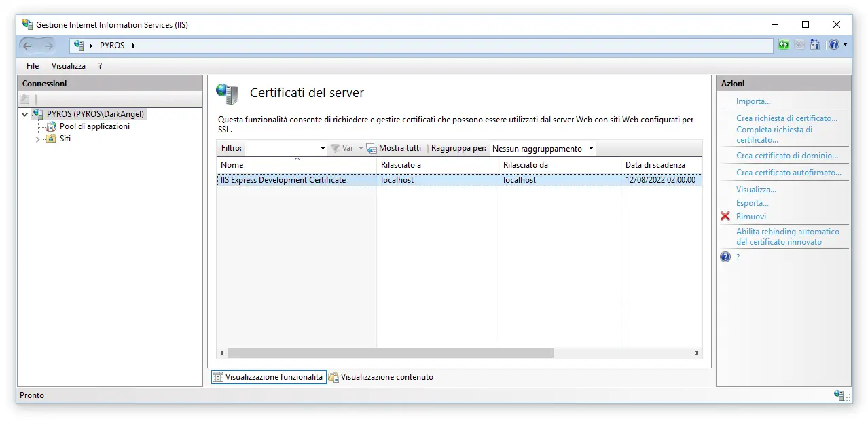Collapse the PYROS server tree node
868x426 pixels.
[x=25, y=115]
